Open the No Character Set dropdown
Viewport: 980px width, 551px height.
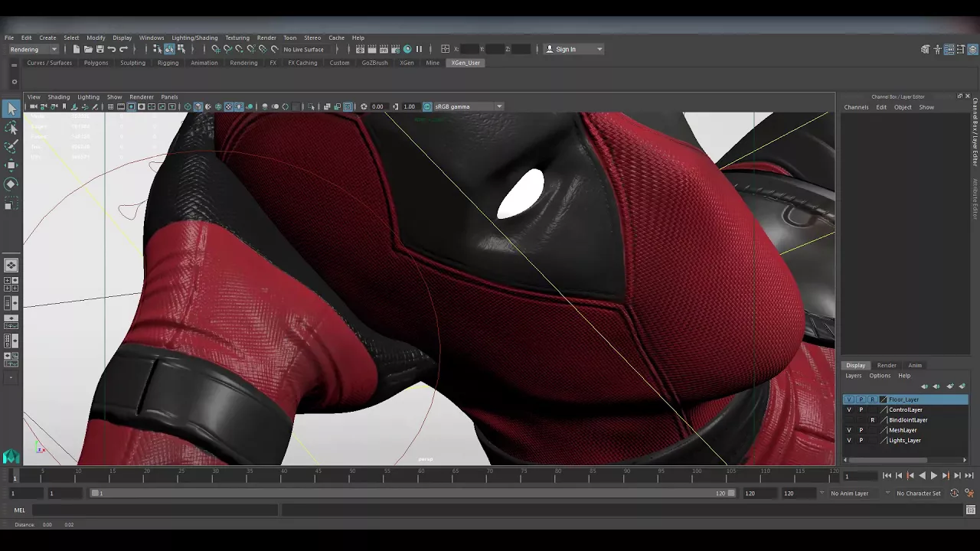pyautogui.click(x=918, y=494)
